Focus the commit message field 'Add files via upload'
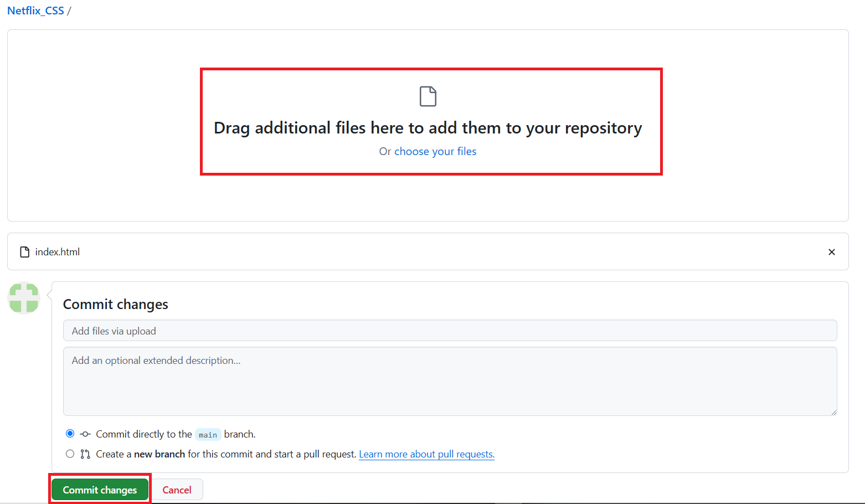Screen dimensions: 865x504 450,331
